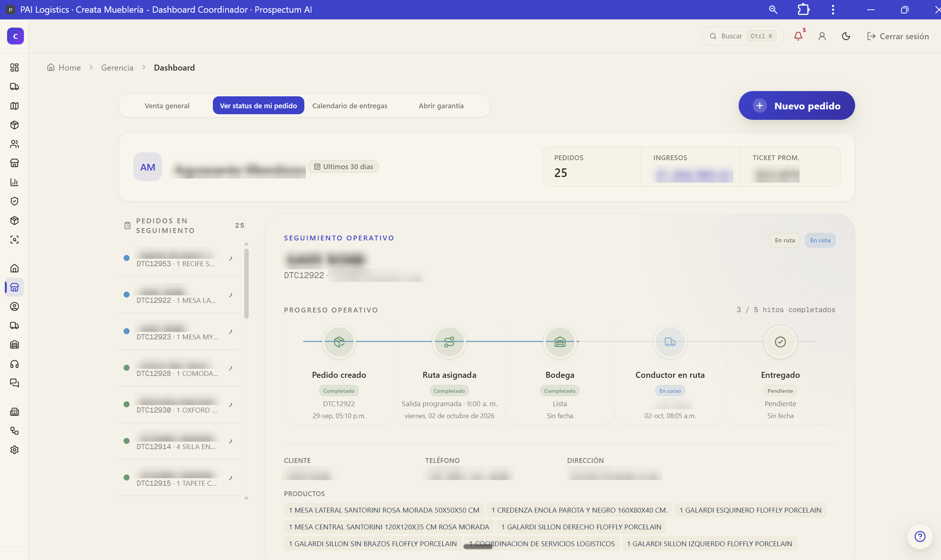This screenshot has height=560, width=941.
Task: Click the Nuevo pedido button
Action: 796,106
